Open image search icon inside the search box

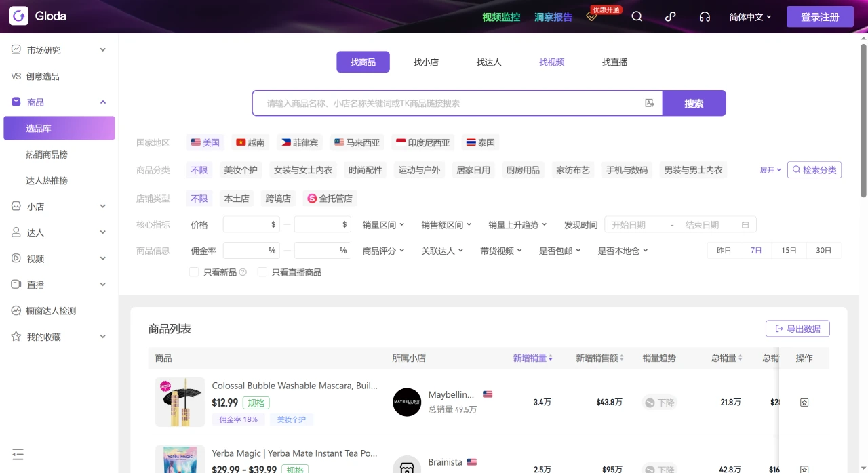pos(649,103)
